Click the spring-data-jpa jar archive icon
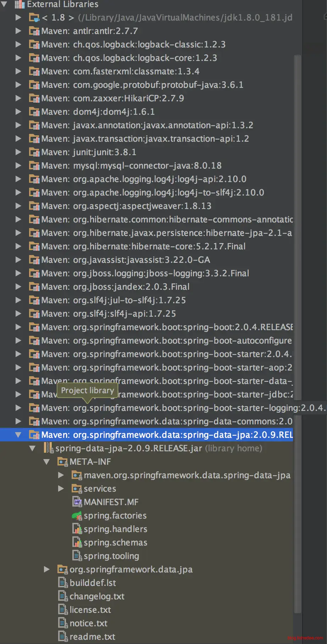Viewport: 327px width, 644px height. coord(48,448)
